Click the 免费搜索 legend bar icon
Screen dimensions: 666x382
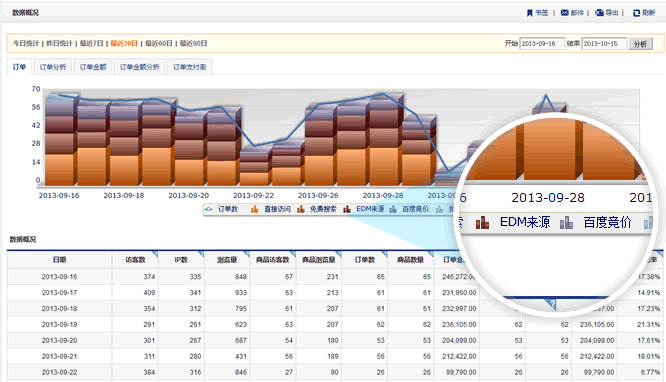301,209
